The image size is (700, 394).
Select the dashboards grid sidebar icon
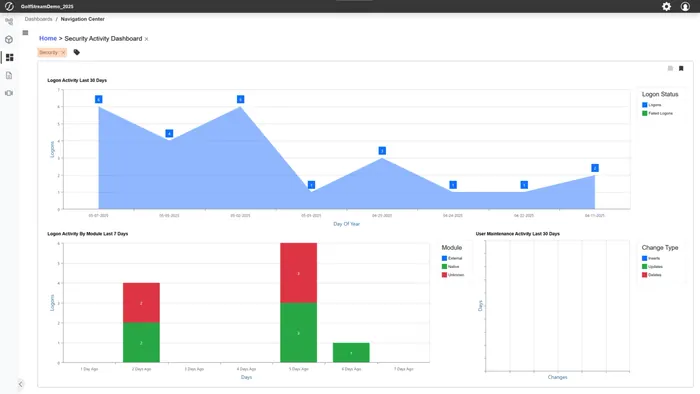9,58
